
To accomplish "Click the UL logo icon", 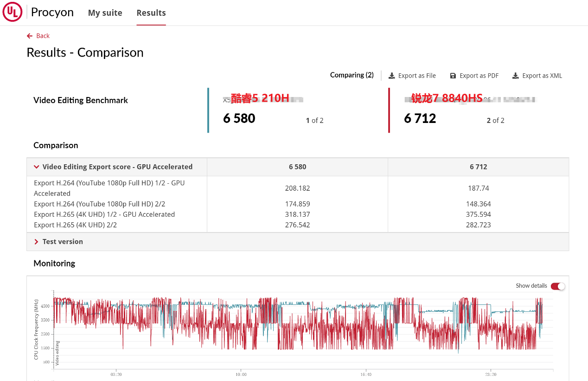I will 13,13.
